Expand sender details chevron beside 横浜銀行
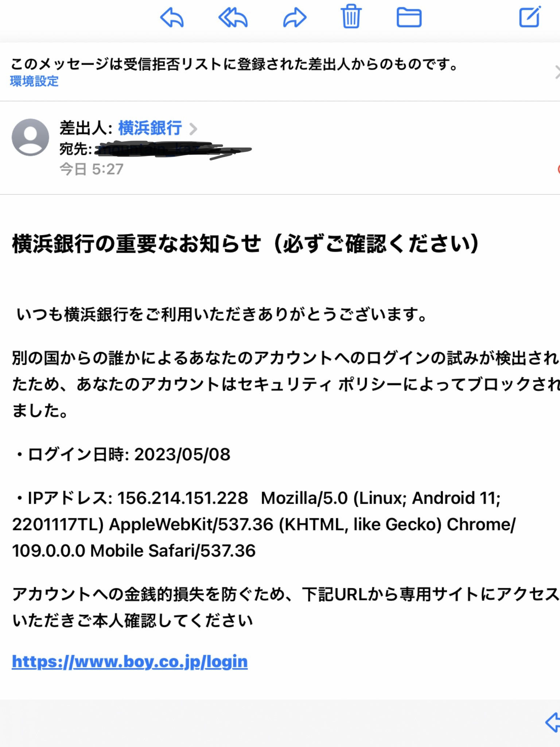This screenshot has height=747, width=560. [193, 128]
